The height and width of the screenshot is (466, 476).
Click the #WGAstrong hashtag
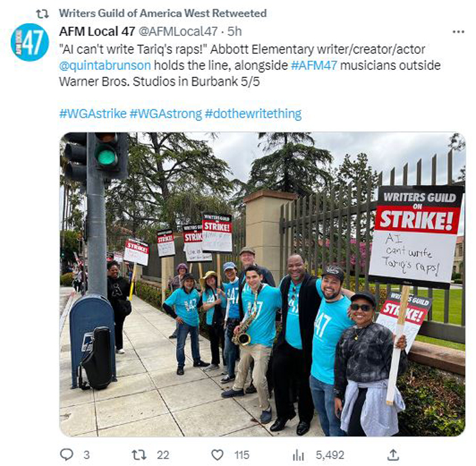(x=165, y=113)
